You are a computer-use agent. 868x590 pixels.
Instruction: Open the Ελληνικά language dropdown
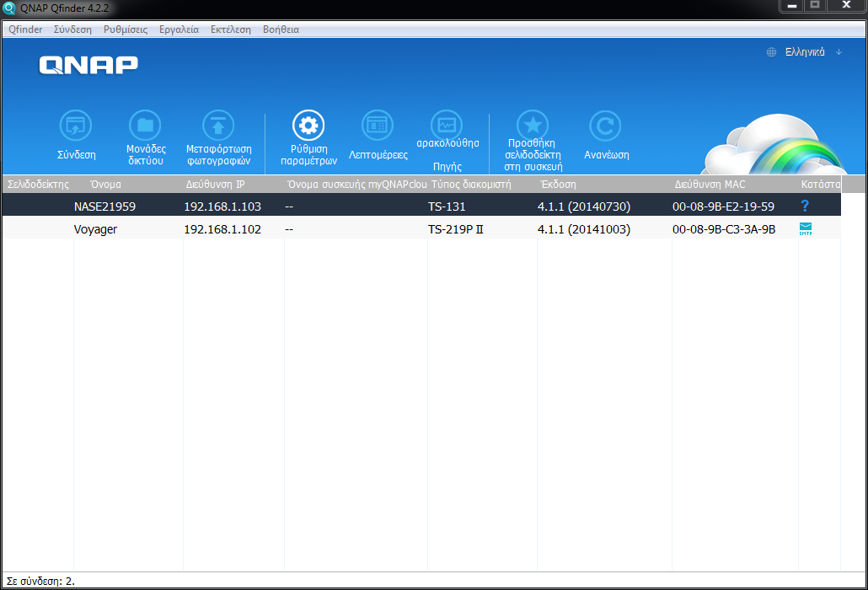click(x=804, y=52)
